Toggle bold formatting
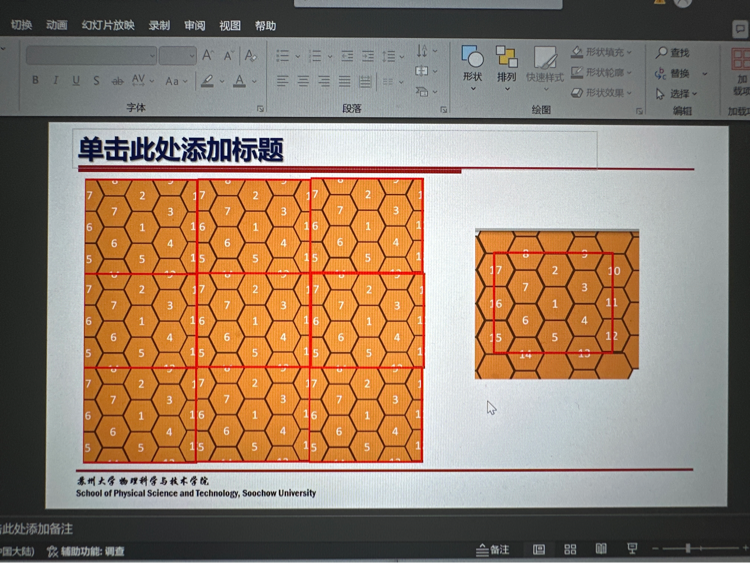The height and width of the screenshot is (563, 750). click(x=35, y=80)
